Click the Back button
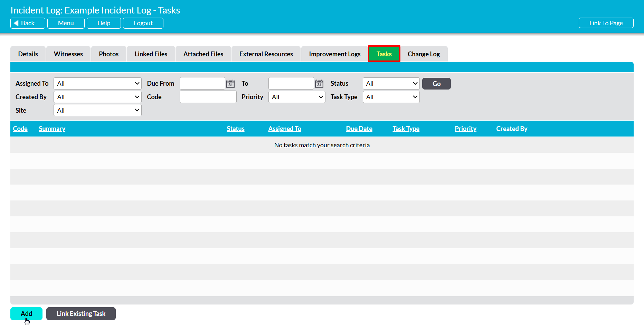 pos(28,23)
